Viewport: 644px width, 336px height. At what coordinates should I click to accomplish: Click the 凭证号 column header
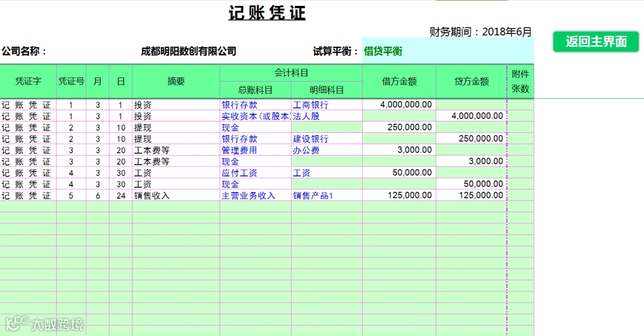[x=71, y=81]
